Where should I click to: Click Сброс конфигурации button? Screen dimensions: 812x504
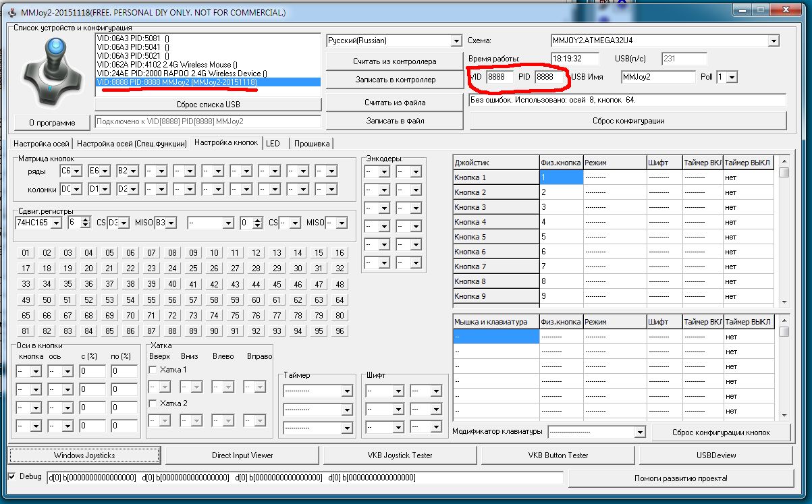pyautogui.click(x=628, y=121)
